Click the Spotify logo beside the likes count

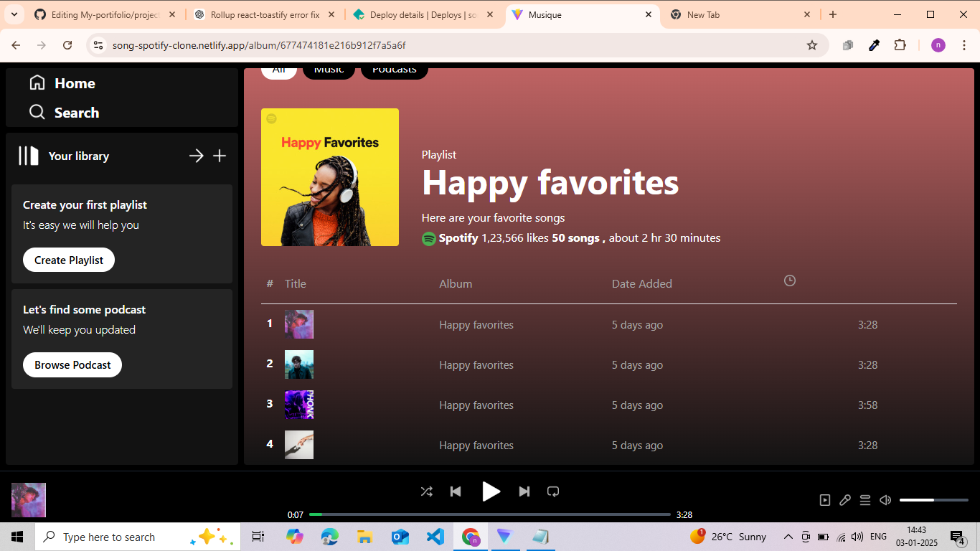tap(429, 239)
